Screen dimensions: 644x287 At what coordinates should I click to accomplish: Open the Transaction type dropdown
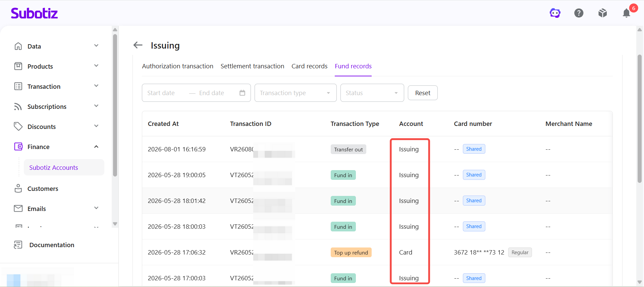[296, 93]
